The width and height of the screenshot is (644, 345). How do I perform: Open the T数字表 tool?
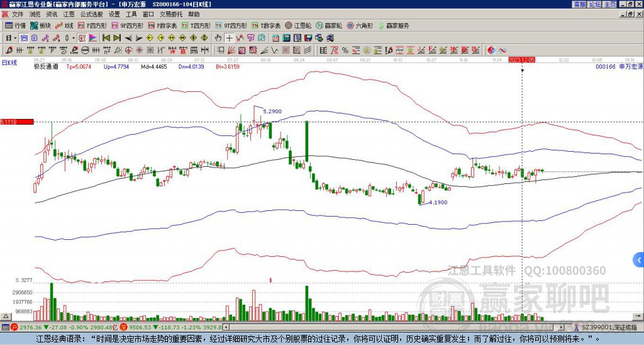[x=266, y=25]
